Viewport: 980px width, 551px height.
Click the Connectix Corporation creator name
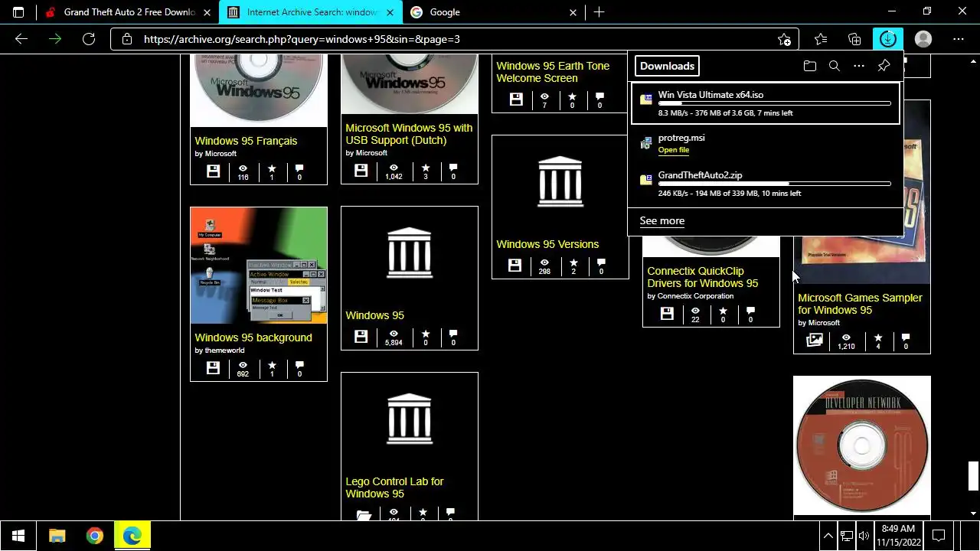695,296
